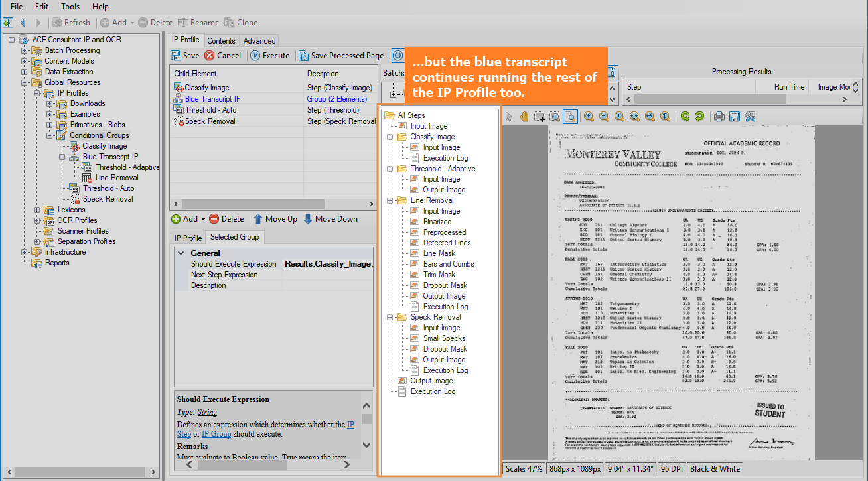
Task: Switch to the Selected Group tab
Action: [x=234, y=237]
